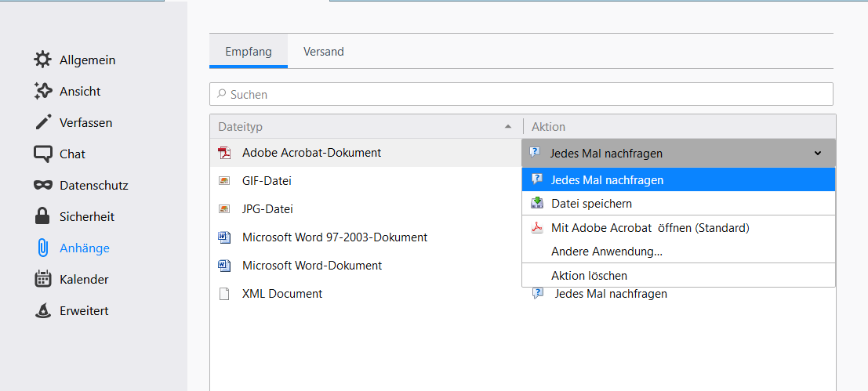Image resolution: width=868 pixels, height=391 pixels.
Task: Select Microsoft Word 97-2003-Dokument row
Action: (366, 237)
